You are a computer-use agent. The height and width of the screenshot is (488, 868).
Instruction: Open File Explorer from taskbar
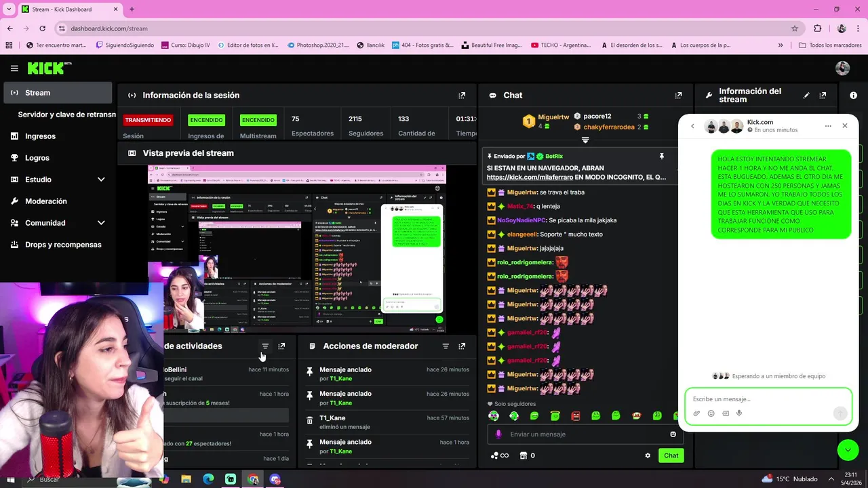pos(186,479)
